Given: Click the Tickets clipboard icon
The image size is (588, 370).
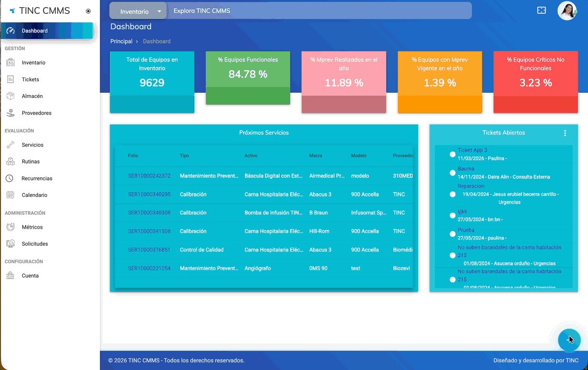Looking at the screenshot, I should point(10,79).
